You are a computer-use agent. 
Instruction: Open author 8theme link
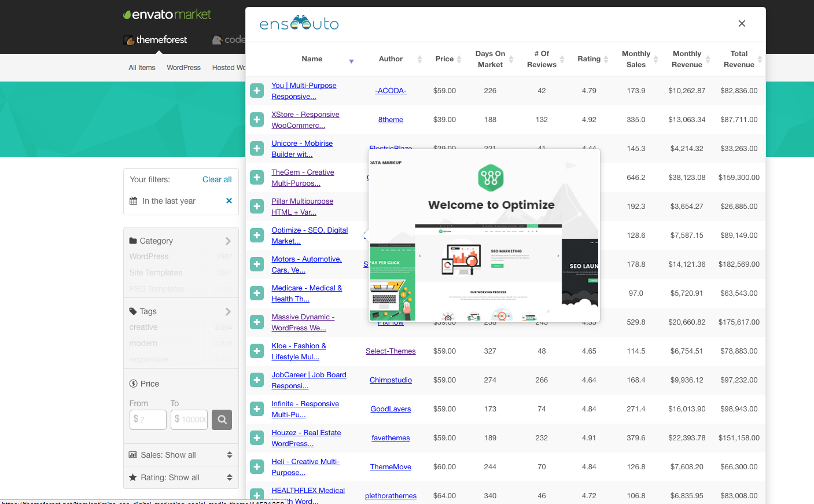(x=391, y=120)
